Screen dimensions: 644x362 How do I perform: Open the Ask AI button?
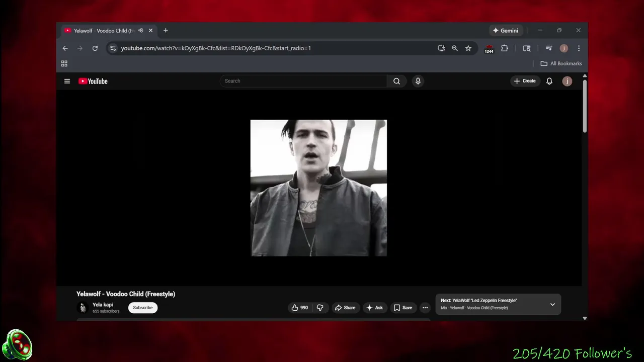375,308
